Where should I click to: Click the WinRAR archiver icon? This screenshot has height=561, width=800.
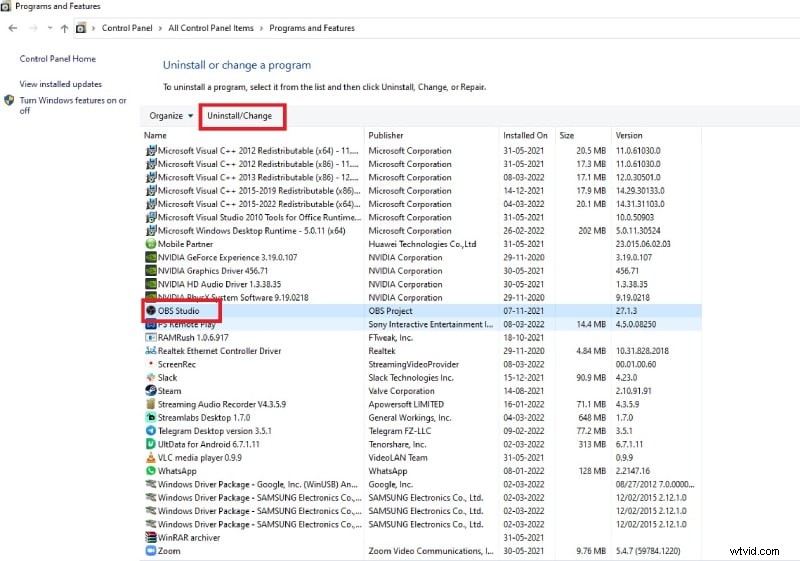click(x=150, y=537)
